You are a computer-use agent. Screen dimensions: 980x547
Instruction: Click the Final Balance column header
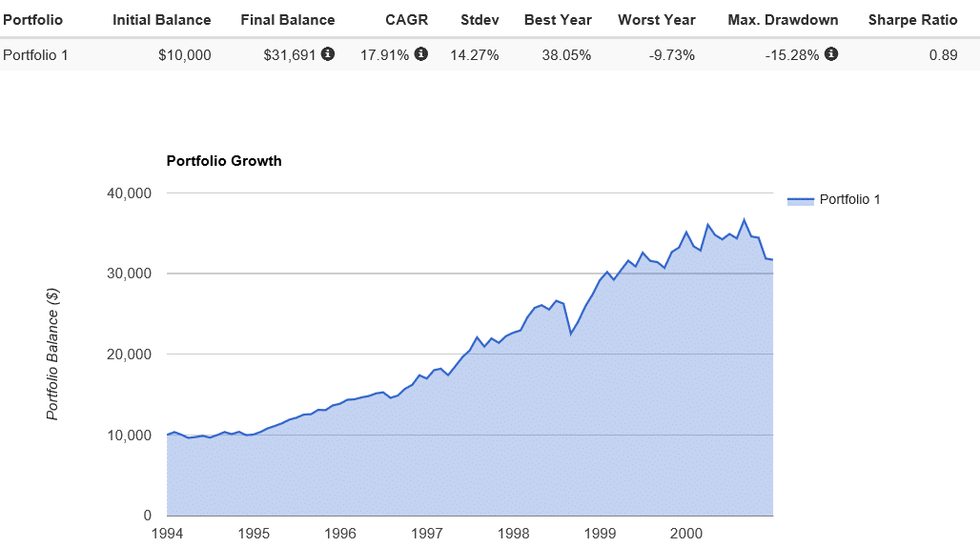coord(287,20)
